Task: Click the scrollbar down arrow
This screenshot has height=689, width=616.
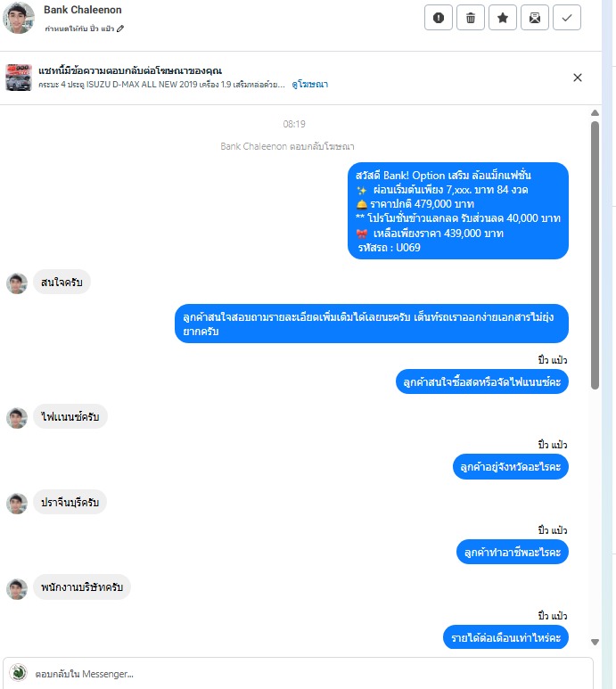Action: pos(595,642)
